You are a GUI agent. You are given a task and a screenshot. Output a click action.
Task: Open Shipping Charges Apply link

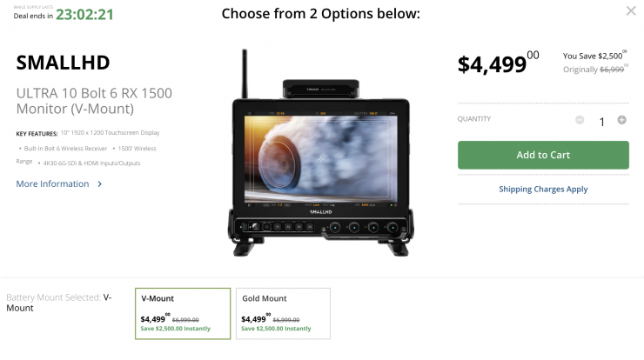click(x=543, y=190)
